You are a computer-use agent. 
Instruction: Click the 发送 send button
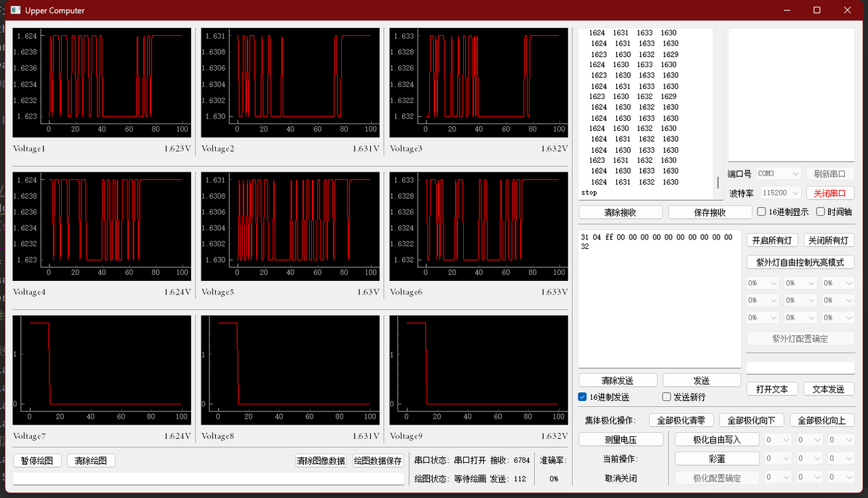[702, 380]
